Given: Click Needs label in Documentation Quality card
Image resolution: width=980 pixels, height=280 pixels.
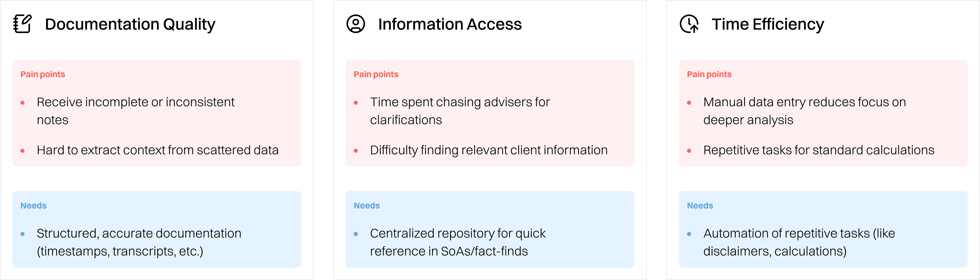Looking at the screenshot, I should (33, 206).
